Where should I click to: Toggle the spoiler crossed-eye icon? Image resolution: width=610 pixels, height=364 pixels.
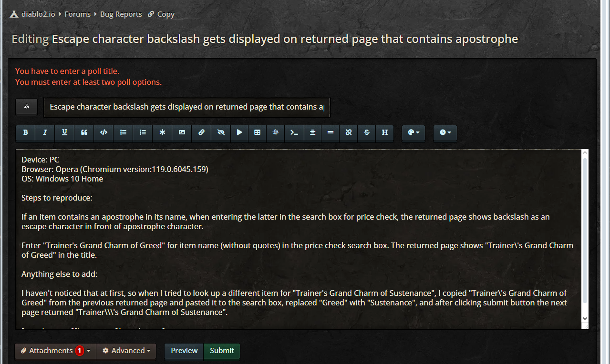[x=220, y=132]
